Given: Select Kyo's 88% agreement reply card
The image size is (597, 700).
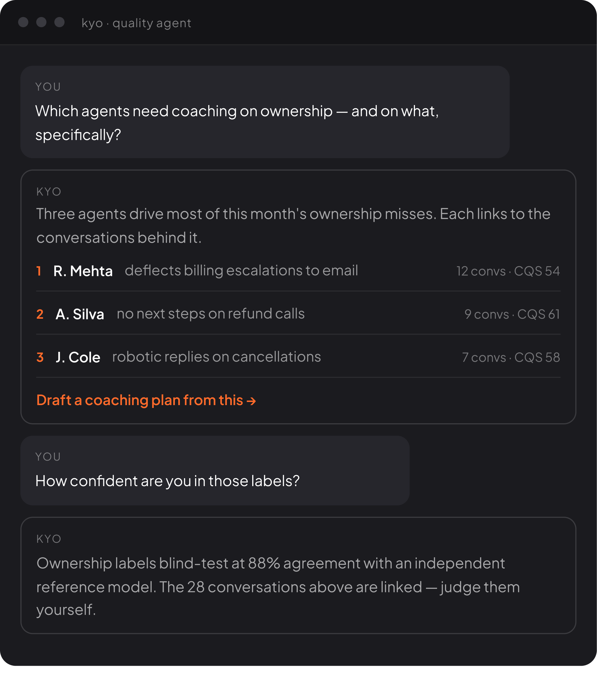Looking at the screenshot, I should pyautogui.click(x=298, y=575).
